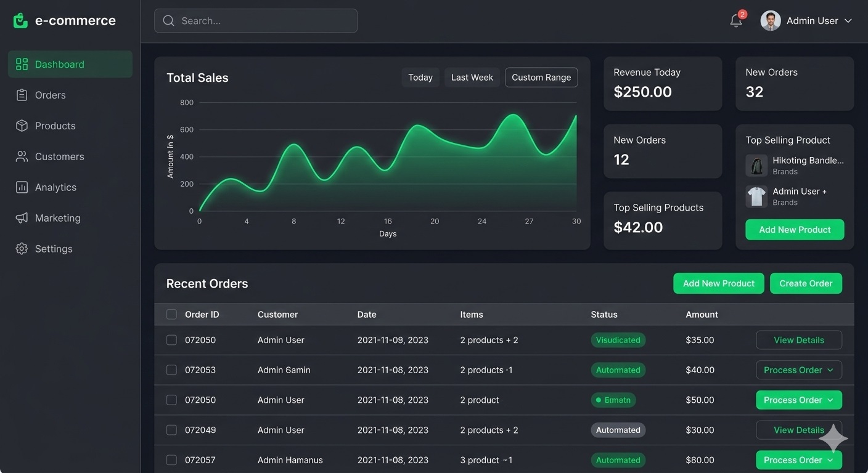
Task: Click Add New Product under Top Selling Product
Action: [795, 229]
